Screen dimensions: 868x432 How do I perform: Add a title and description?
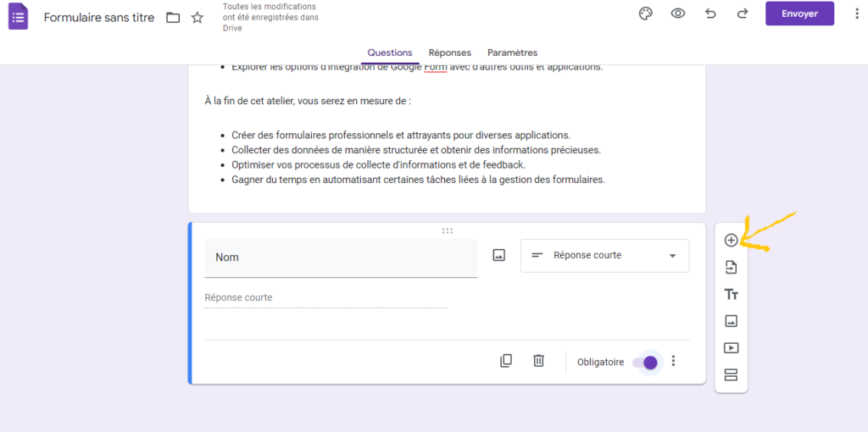[x=731, y=295]
